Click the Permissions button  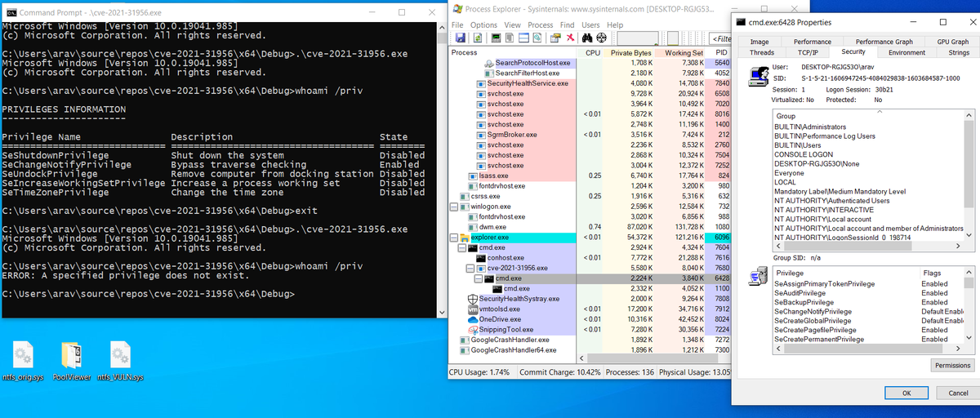pyautogui.click(x=952, y=366)
